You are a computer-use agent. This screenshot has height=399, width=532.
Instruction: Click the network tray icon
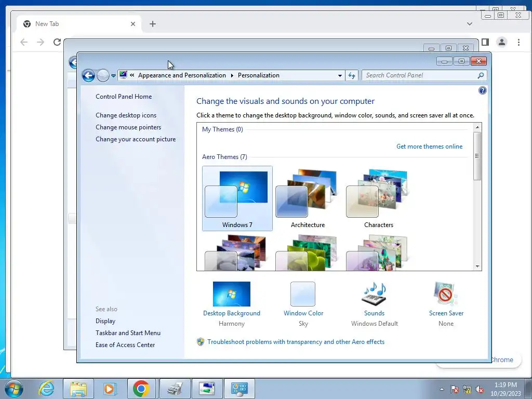click(x=467, y=390)
